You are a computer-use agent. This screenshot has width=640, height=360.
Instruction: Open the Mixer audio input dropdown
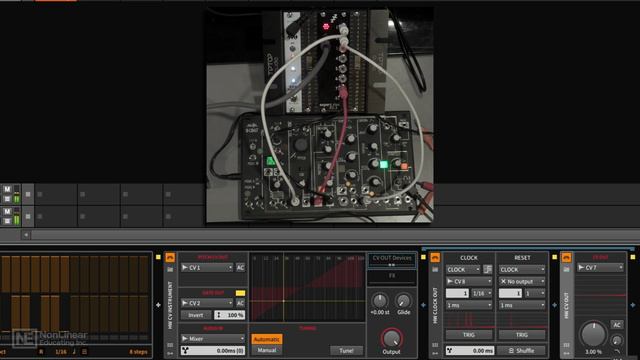pos(213,339)
